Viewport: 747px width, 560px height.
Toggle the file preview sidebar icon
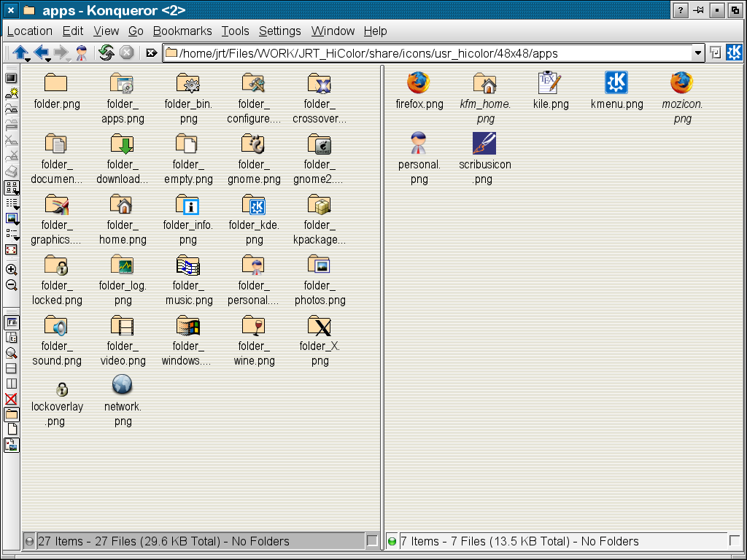12,445
